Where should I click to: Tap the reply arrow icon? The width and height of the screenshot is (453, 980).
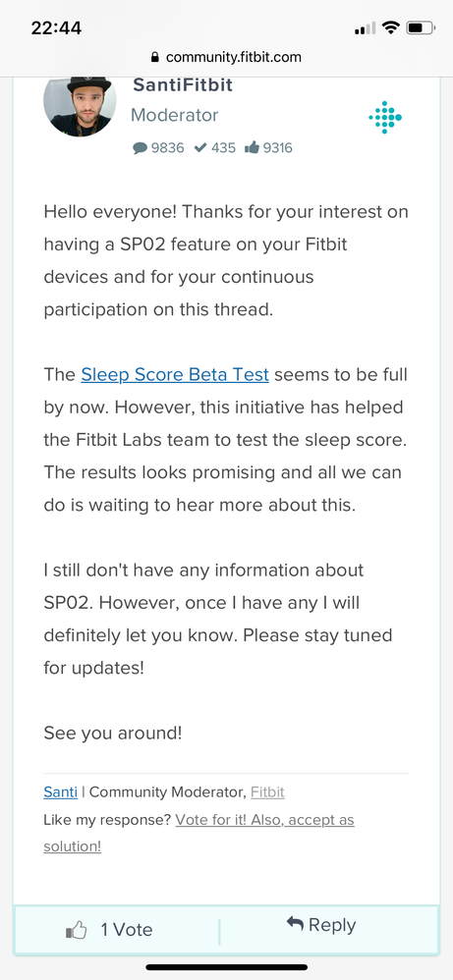point(295,923)
